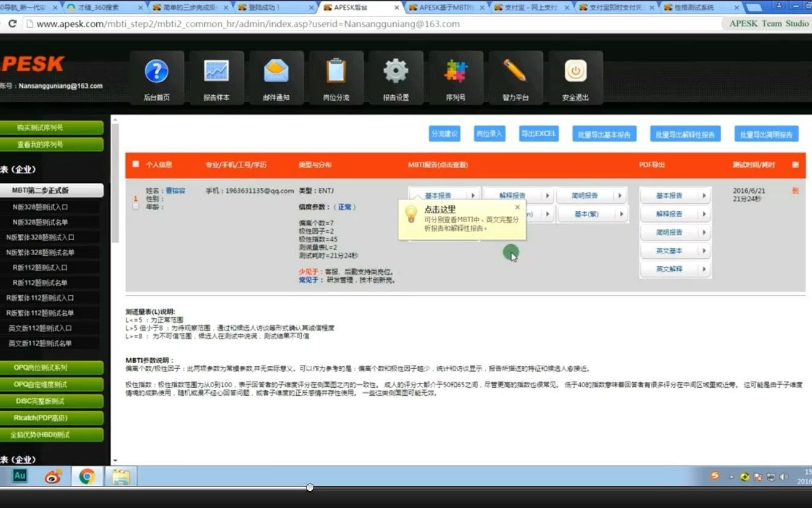The width and height of the screenshot is (812, 508).
Task: Open 全脑优势(HBDI)测试 in the sidebar
Action: (52, 434)
